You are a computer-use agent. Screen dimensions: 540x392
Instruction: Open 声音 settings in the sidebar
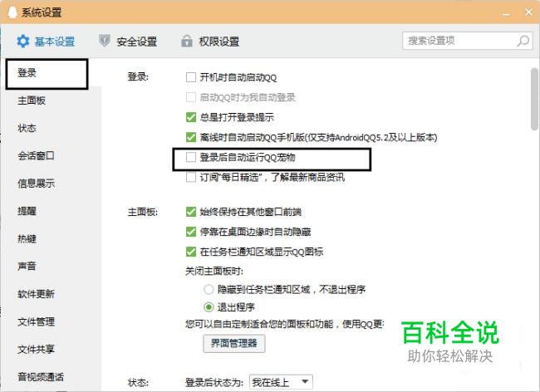[27, 266]
